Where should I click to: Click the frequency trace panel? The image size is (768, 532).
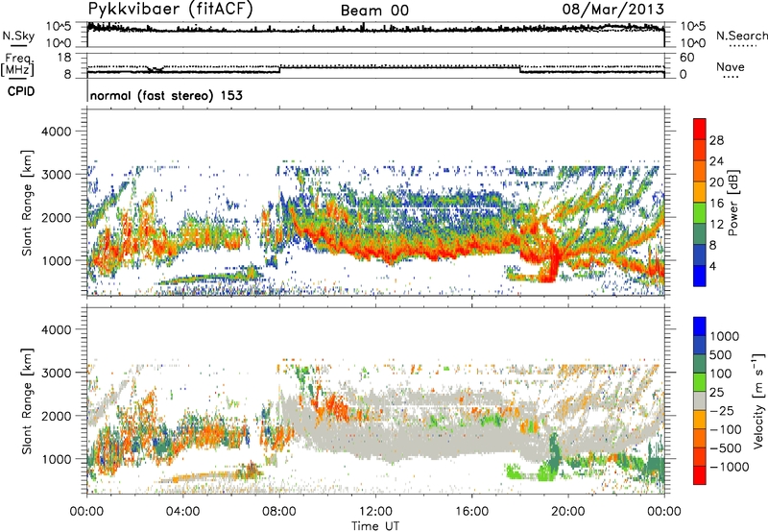click(375, 65)
